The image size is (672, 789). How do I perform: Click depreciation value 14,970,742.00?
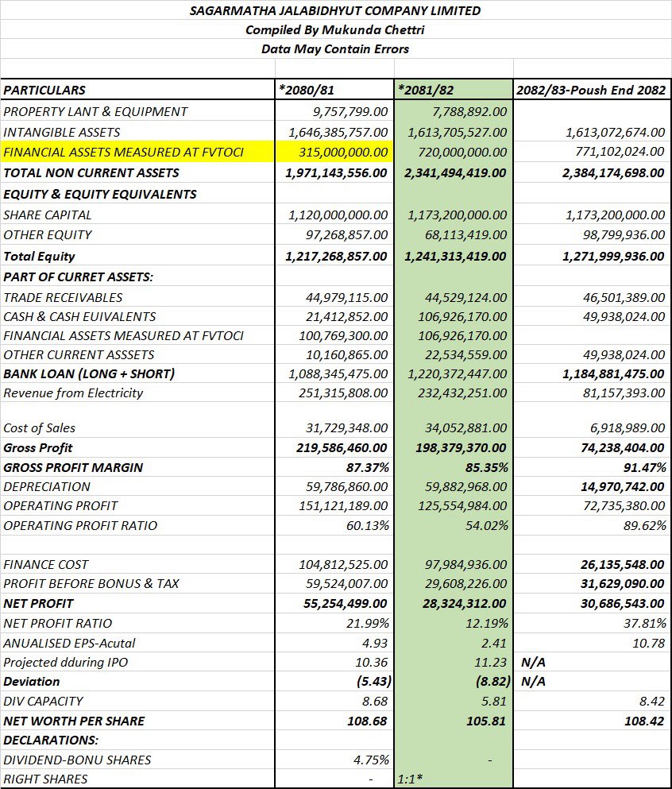622,486
